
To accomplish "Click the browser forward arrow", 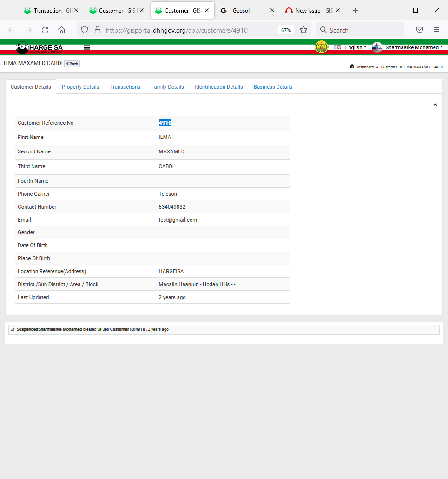I will point(28,30).
